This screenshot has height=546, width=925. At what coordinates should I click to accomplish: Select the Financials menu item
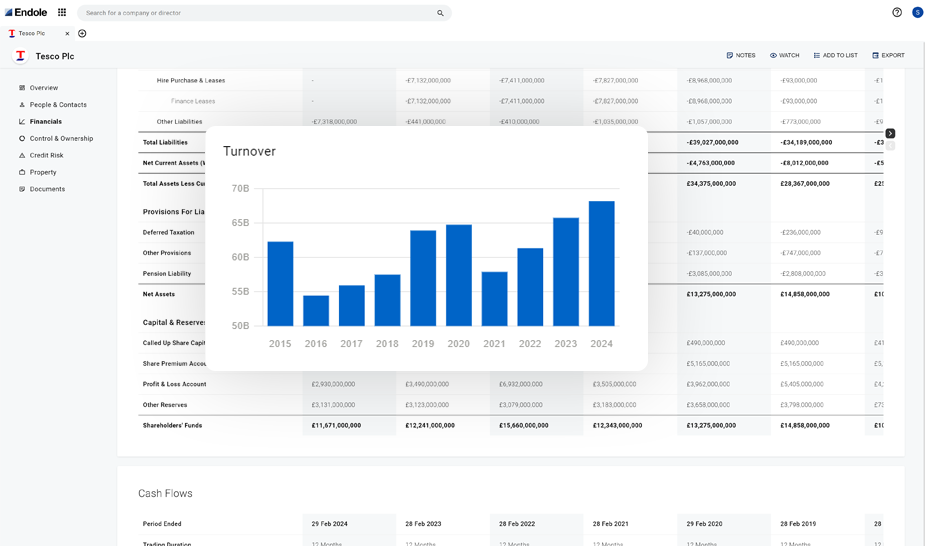point(45,121)
